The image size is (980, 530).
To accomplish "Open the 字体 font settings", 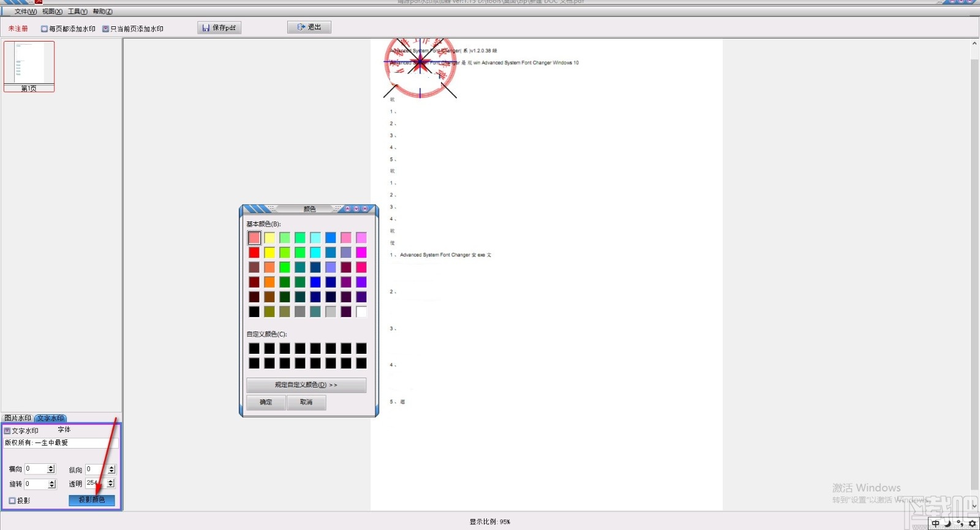I will coord(64,430).
